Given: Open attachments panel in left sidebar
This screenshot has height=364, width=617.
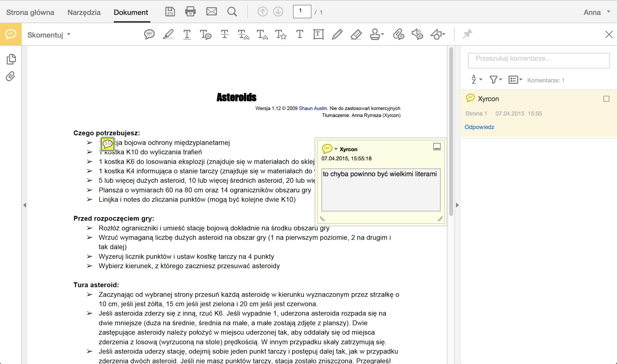Looking at the screenshot, I should 11,76.
